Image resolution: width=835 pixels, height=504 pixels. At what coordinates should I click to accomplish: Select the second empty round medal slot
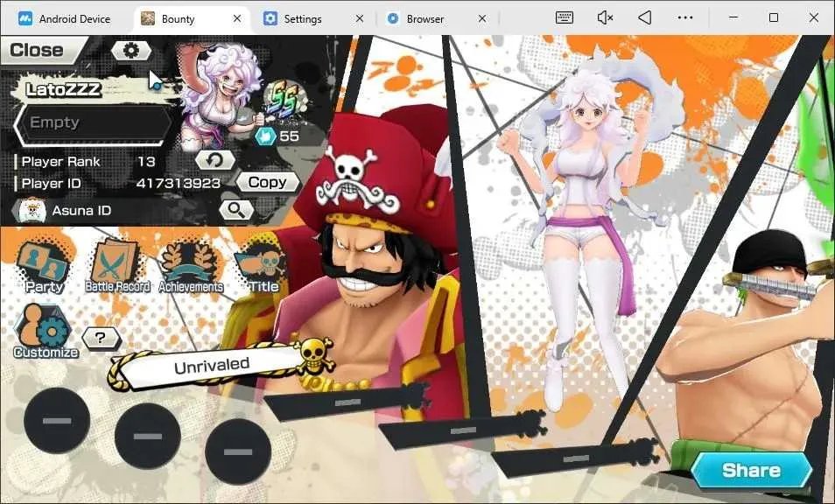click(x=148, y=436)
